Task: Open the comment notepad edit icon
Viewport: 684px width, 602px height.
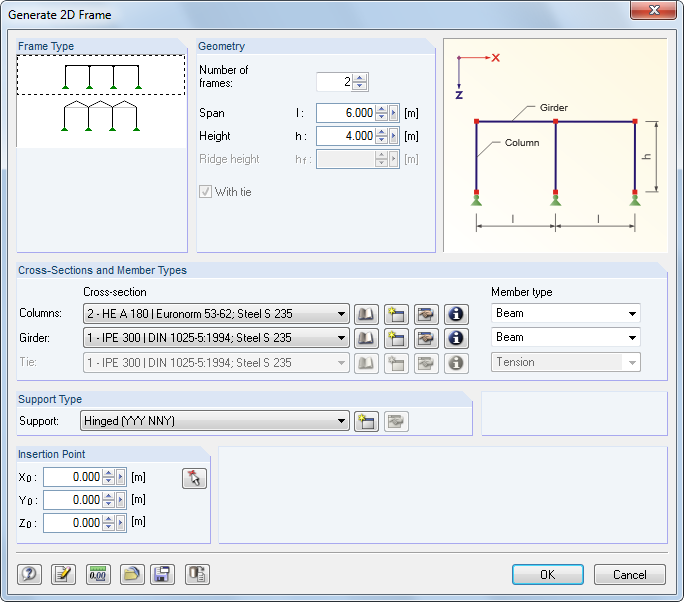Action: click(63, 574)
